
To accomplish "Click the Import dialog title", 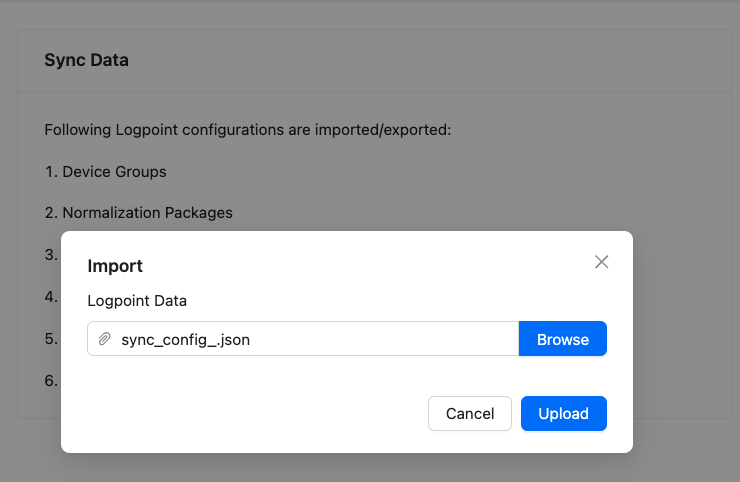I will click(x=115, y=266).
